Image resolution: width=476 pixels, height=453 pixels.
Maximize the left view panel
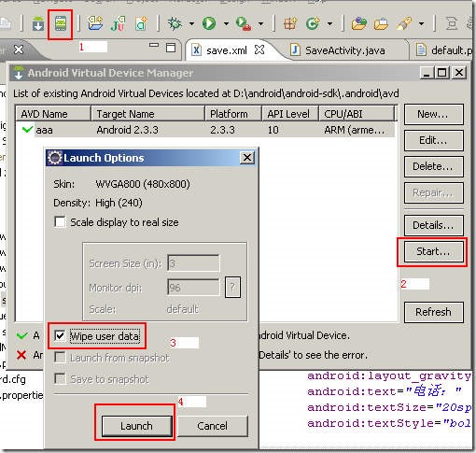click(x=171, y=48)
